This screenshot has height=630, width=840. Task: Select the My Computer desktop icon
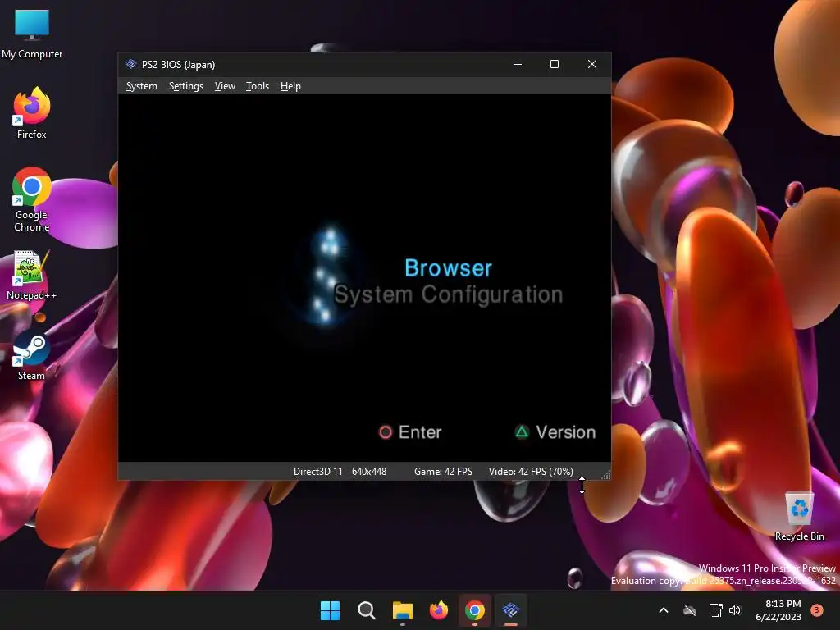point(32,34)
